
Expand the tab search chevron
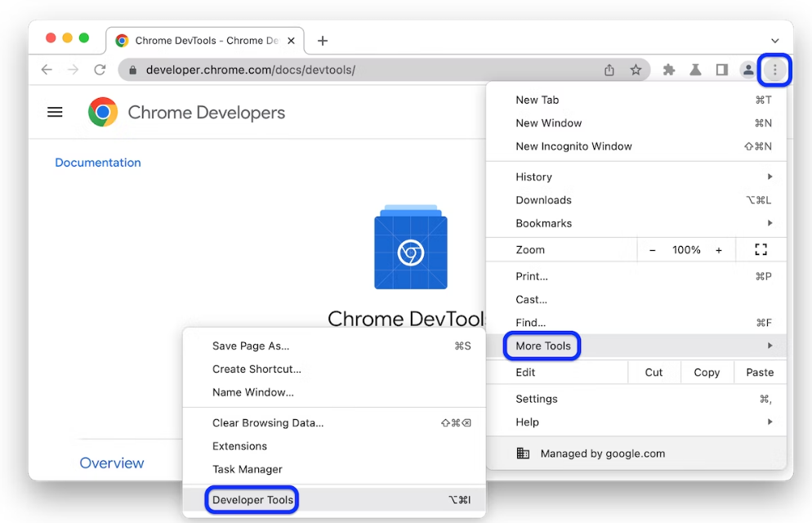pos(774,40)
